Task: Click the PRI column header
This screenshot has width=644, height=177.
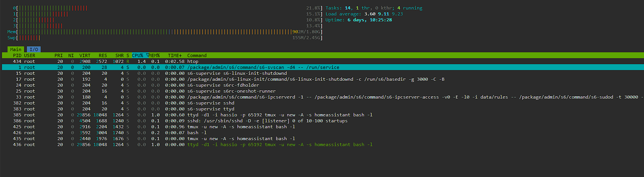Action: pyautogui.click(x=58, y=55)
